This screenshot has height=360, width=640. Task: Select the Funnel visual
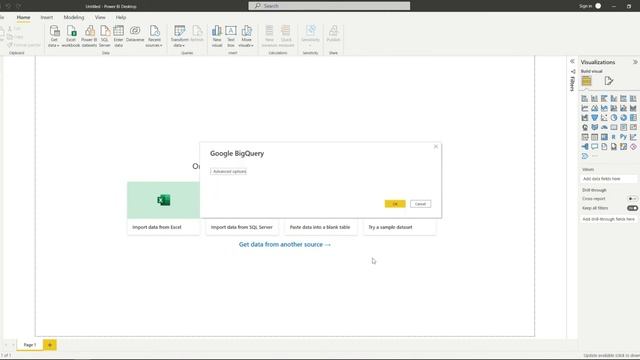coord(594,118)
